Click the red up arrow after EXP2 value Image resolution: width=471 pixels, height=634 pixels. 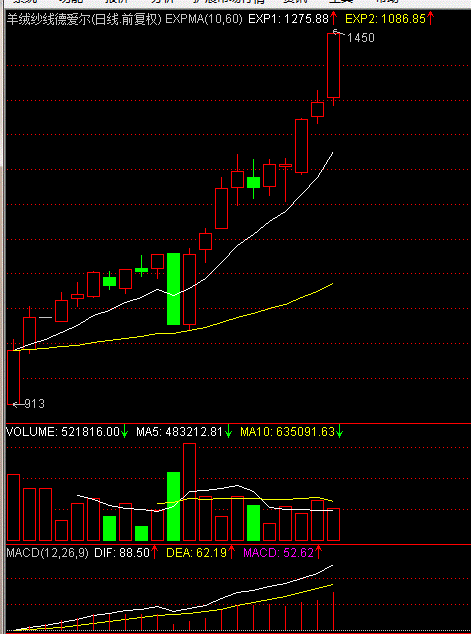(x=431, y=19)
